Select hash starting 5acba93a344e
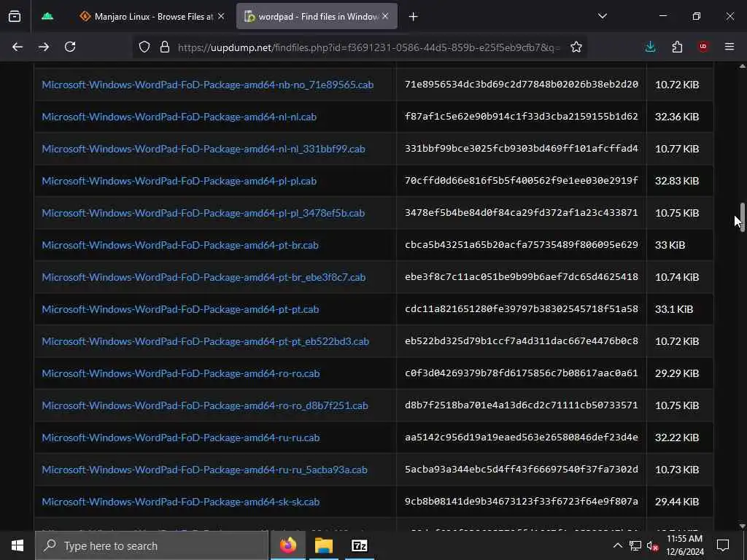747x560 pixels. click(x=521, y=469)
